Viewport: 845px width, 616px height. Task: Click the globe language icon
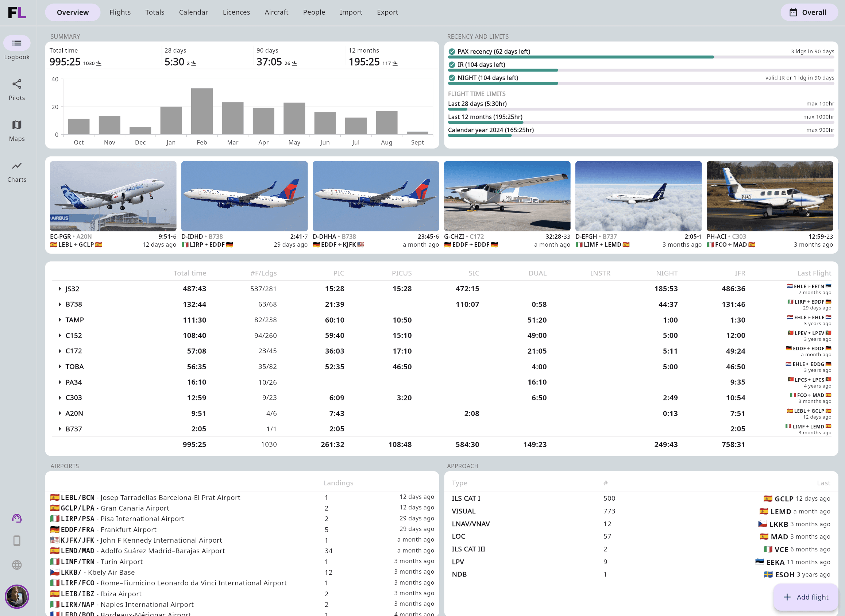(17, 565)
